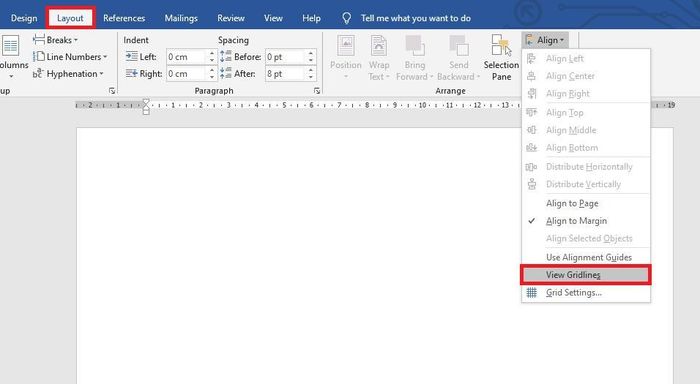The width and height of the screenshot is (700, 384).
Task: Click Tell me what you want to do
Action: click(416, 18)
